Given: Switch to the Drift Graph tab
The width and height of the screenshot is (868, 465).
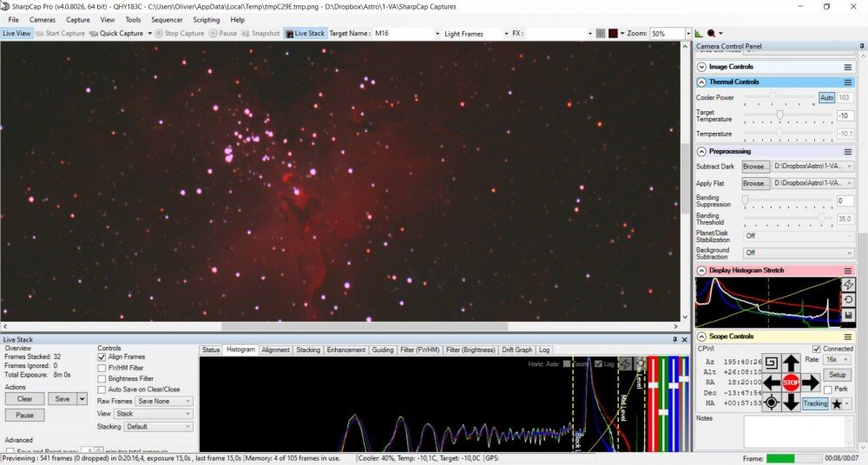Looking at the screenshot, I should [x=516, y=350].
